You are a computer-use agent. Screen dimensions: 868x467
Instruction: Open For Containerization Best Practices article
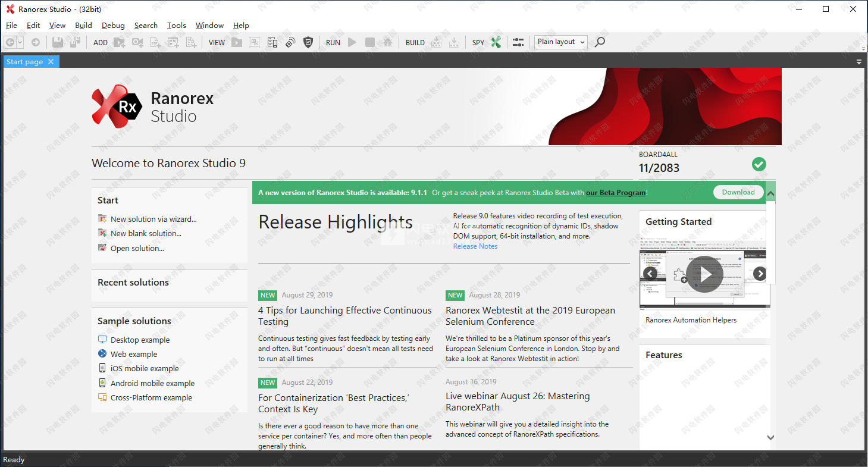(x=334, y=403)
